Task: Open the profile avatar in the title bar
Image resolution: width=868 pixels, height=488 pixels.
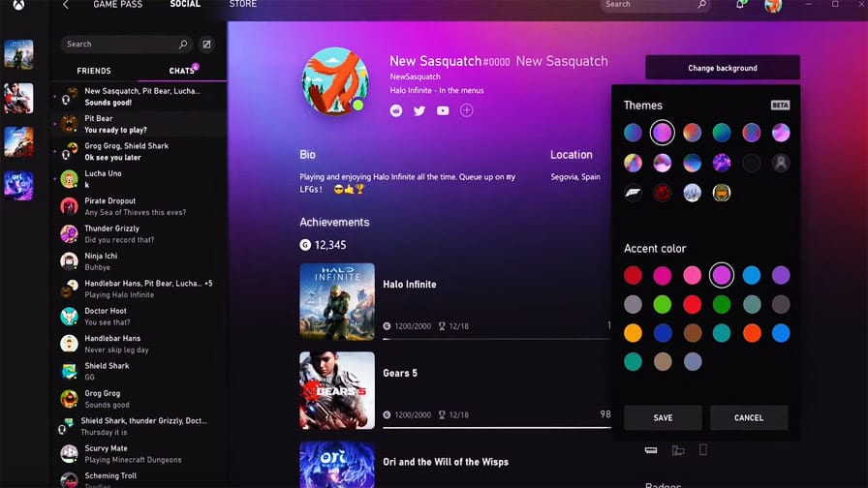Action: [773, 6]
